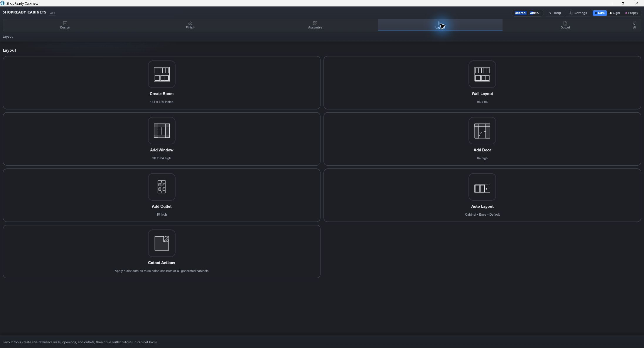Click the 'Apply outlet cutouts' description text
Screen dimensions: 644x348
(161, 271)
